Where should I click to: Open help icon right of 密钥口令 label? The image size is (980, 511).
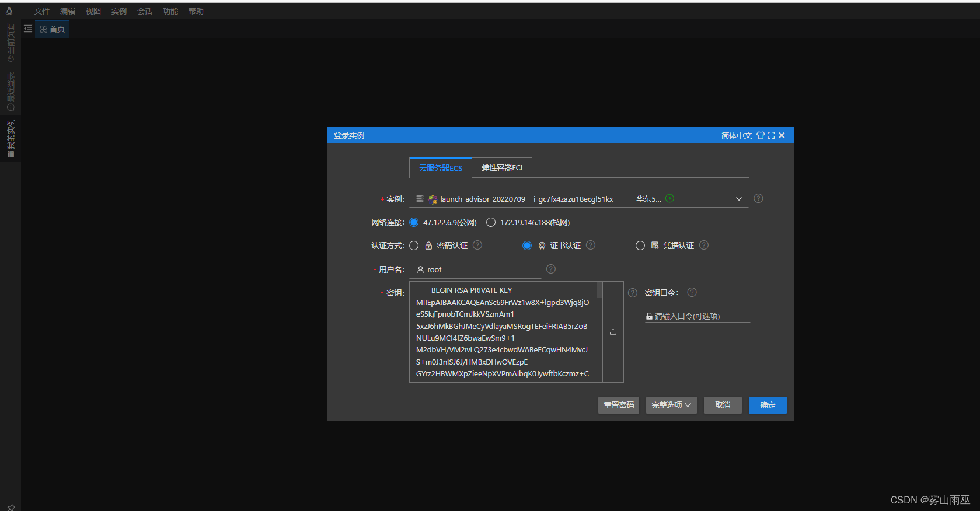pos(692,292)
